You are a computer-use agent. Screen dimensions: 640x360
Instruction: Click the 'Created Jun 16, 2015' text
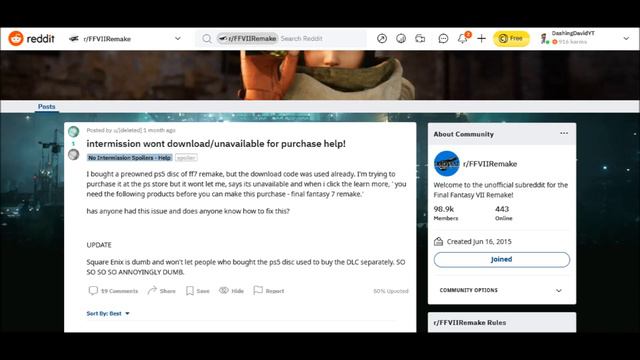point(479,242)
